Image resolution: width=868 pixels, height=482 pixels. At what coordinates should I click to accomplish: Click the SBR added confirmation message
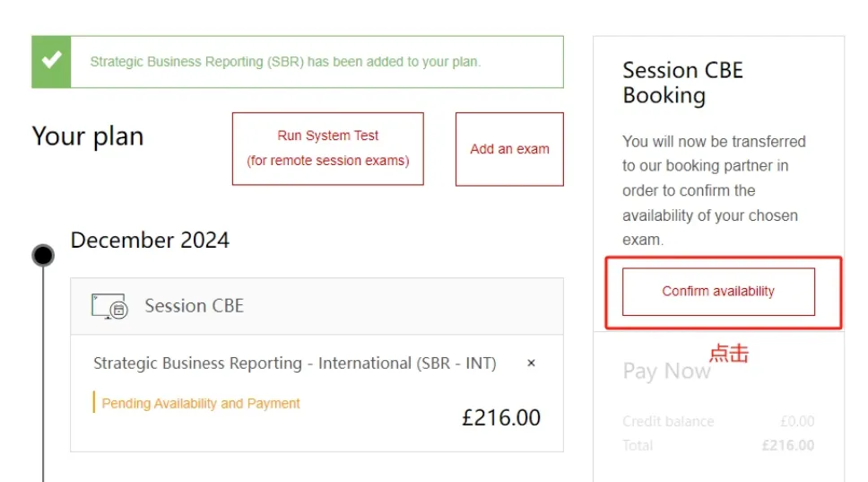pyautogui.click(x=285, y=62)
